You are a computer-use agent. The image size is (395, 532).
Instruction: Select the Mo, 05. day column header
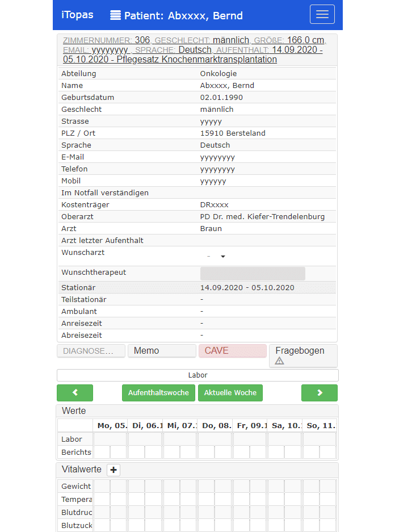(x=111, y=425)
